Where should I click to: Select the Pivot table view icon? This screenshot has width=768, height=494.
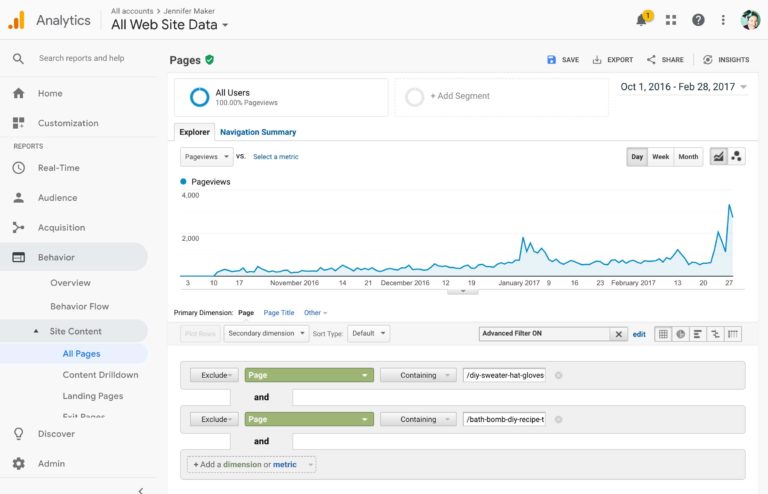pyautogui.click(x=733, y=334)
